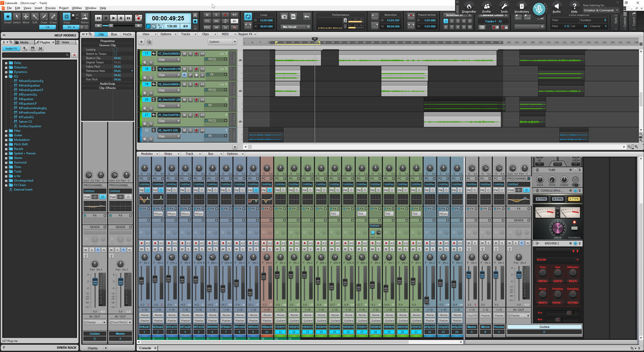Select the Smart tool in the toolbar
The image size is (644, 352).
8,17
